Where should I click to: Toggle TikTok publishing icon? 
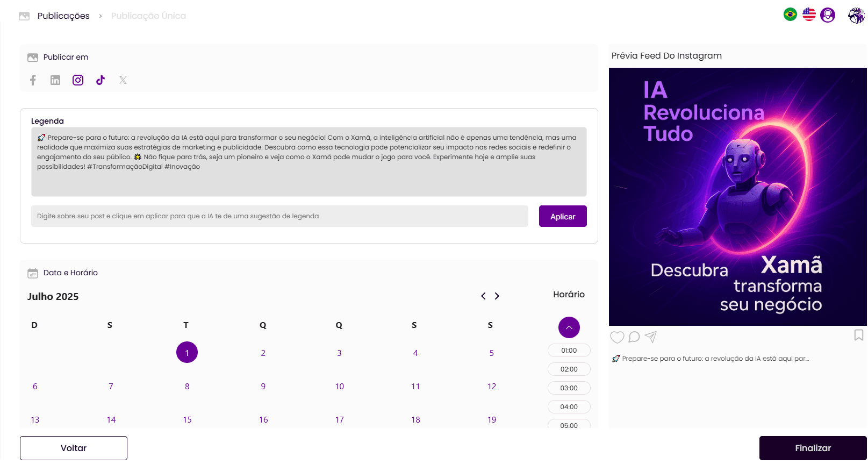[x=101, y=80]
